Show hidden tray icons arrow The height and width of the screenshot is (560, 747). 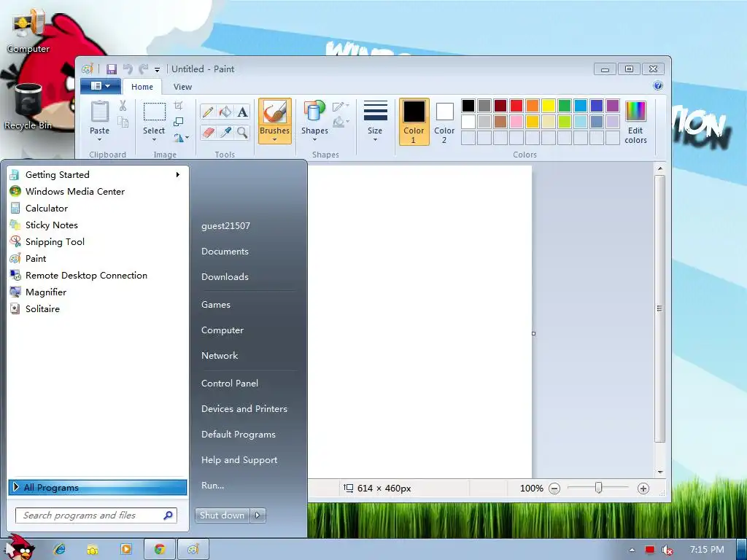[632, 550]
